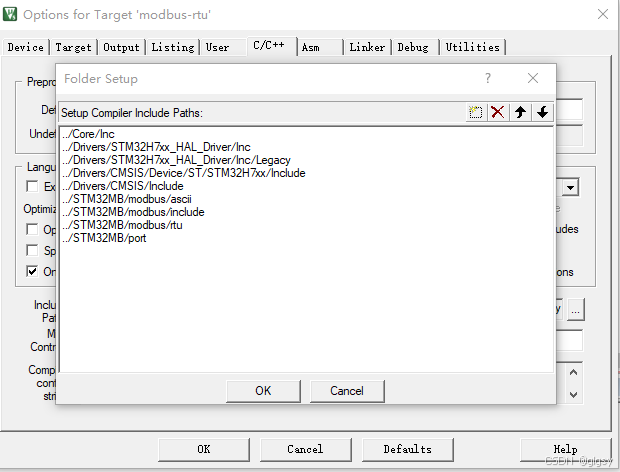Move the include path down
Image resolution: width=620 pixels, height=472 pixels.
click(542, 112)
